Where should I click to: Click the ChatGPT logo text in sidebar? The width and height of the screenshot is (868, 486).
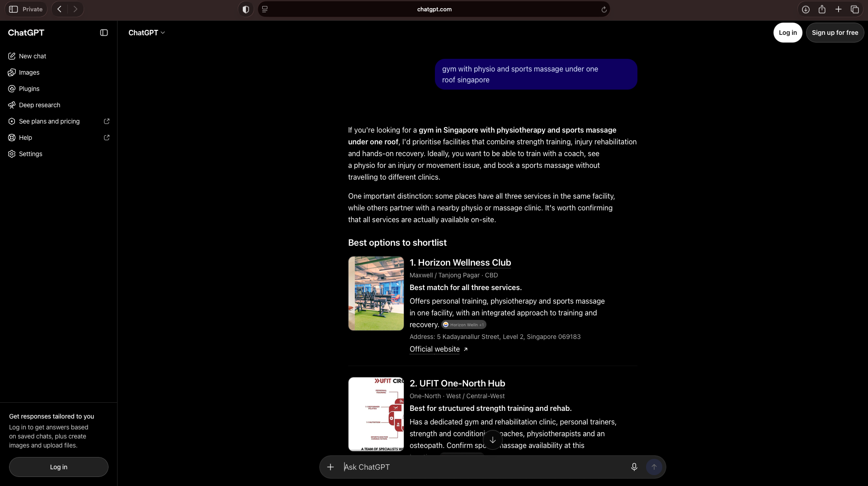click(26, 33)
